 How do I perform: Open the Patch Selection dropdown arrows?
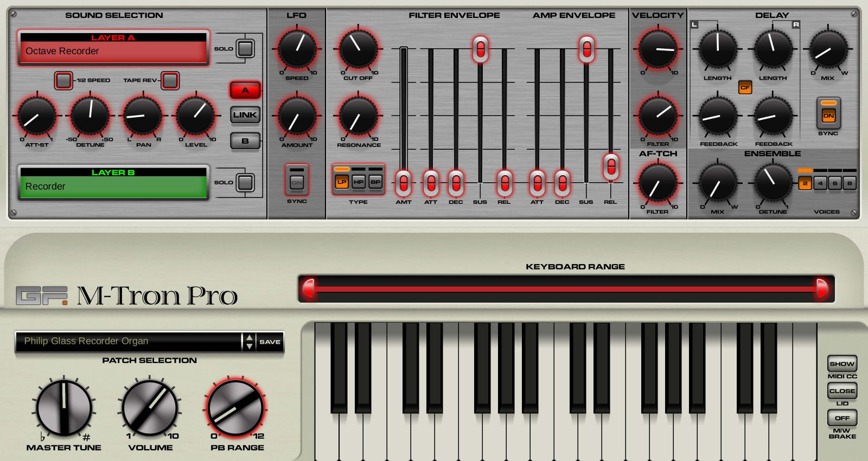click(249, 342)
